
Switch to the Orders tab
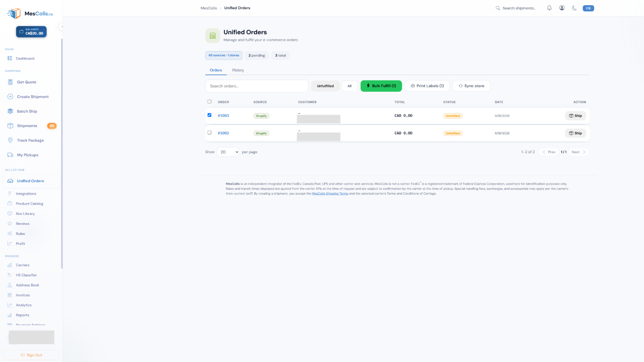tap(216, 70)
